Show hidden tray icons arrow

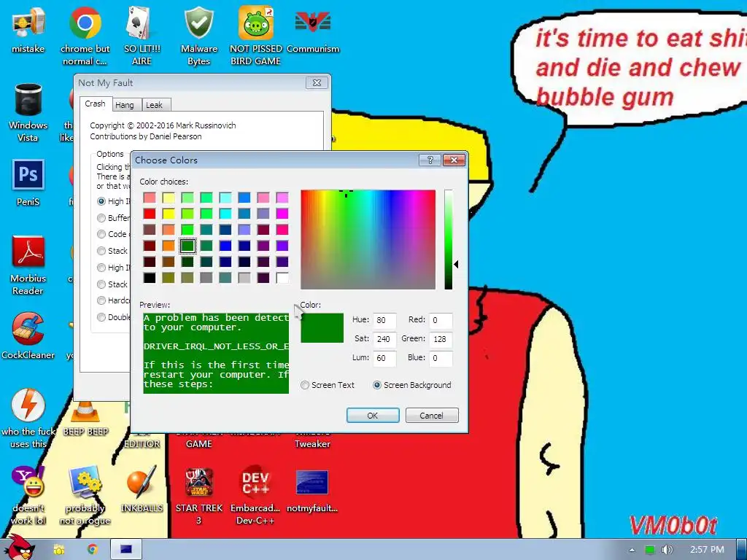632,550
